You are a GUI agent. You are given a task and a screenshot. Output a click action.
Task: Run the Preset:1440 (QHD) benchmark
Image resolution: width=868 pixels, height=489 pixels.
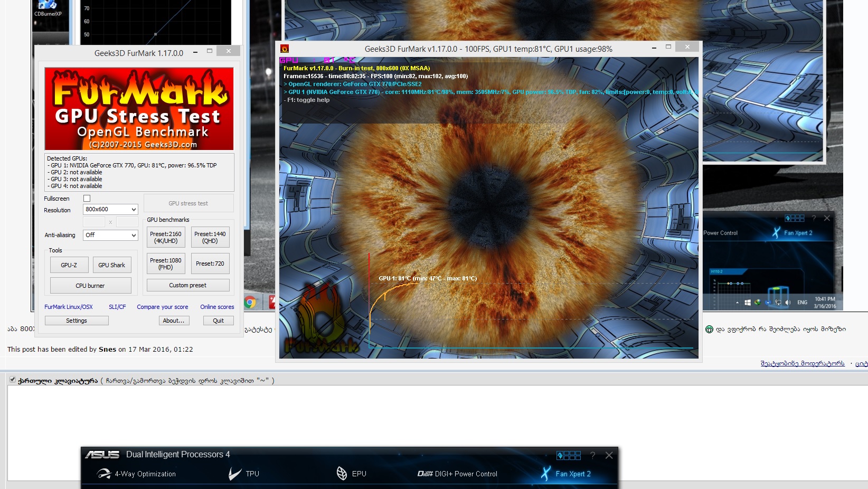point(210,237)
